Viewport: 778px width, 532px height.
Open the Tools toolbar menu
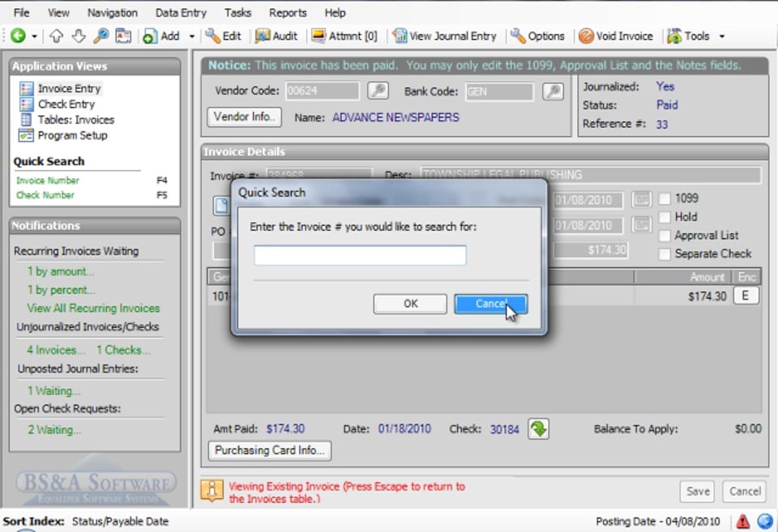689,36
